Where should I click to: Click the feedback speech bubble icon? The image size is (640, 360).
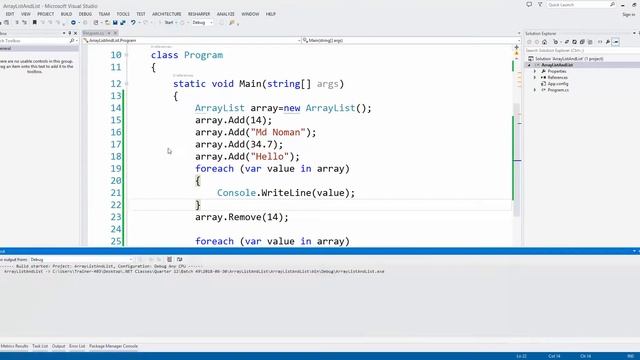(x=529, y=4)
